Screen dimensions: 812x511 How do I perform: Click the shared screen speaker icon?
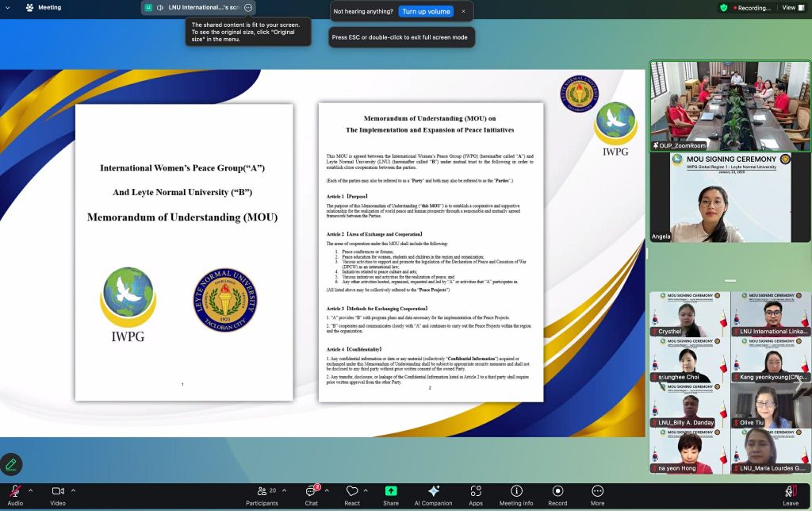point(160,8)
